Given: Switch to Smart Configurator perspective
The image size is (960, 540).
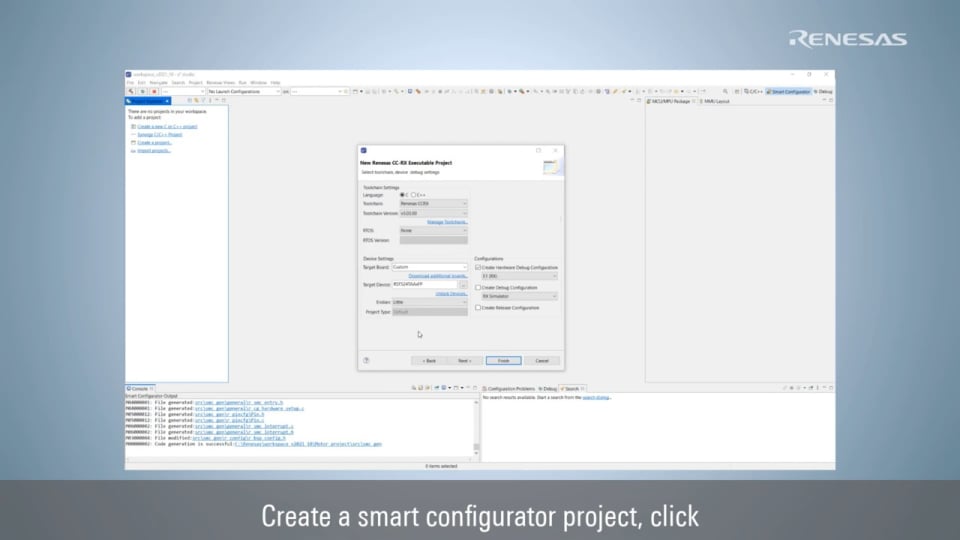Looking at the screenshot, I should click(x=791, y=91).
